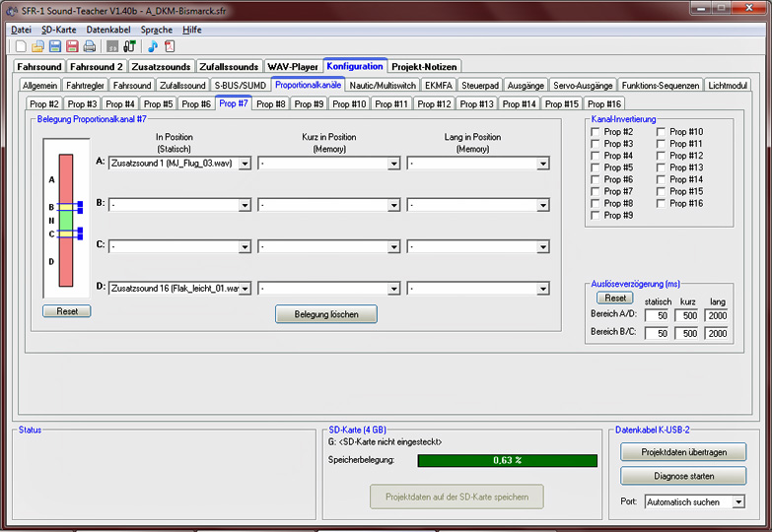Switch to the WAV-Player tab
This screenshot has height=532, width=772.
(293, 66)
